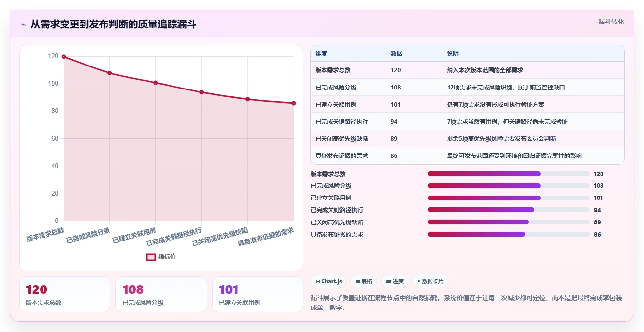Click value 94 in the table's 数据 column
The height and width of the screenshot is (332, 644).
pyautogui.click(x=394, y=122)
